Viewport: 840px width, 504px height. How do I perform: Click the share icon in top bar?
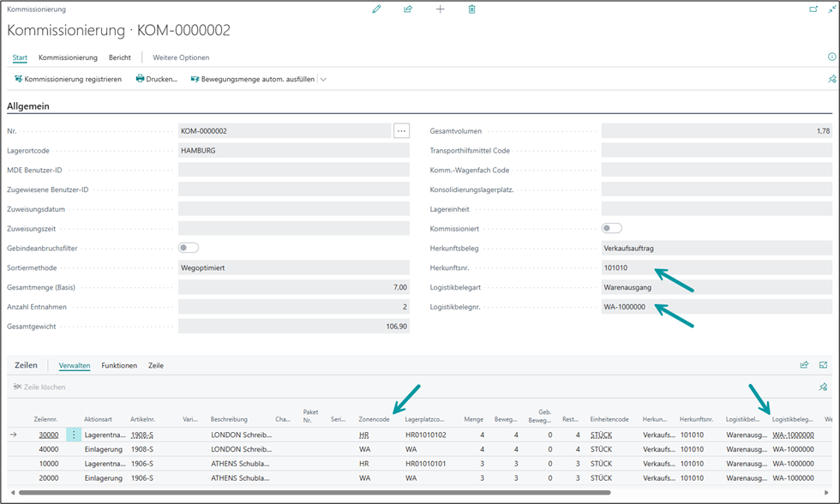tap(408, 9)
